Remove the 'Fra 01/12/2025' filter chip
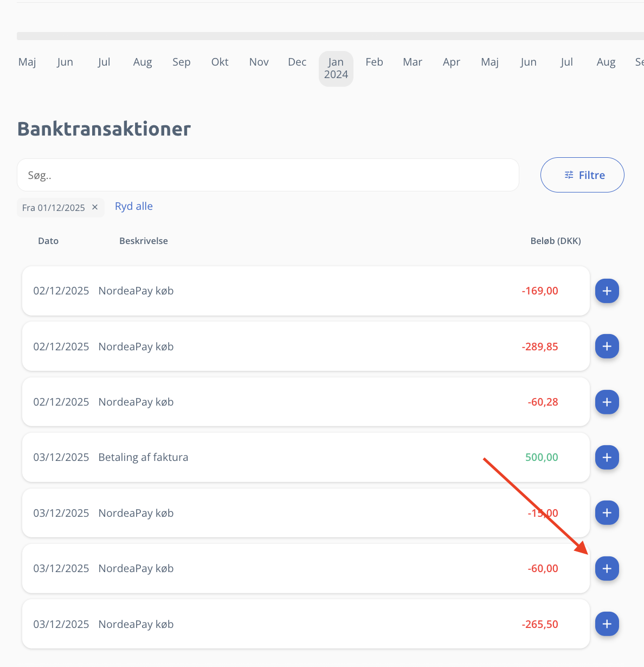The height and width of the screenshot is (667, 644). coord(95,207)
